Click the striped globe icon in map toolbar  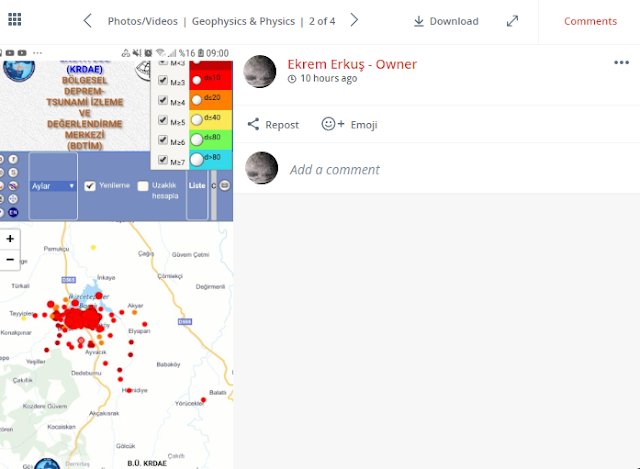(x=13, y=186)
